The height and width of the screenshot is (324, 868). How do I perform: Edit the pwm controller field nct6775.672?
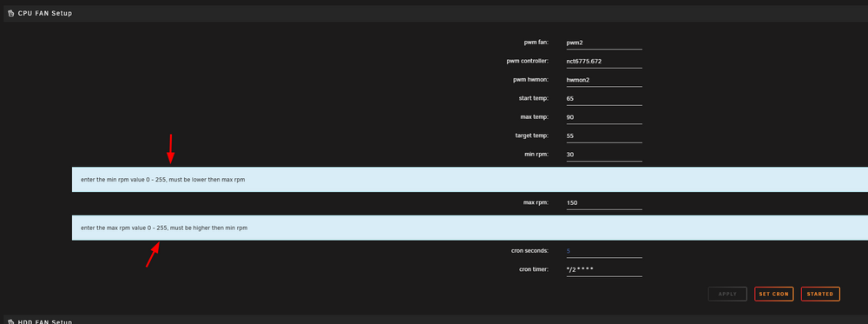point(604,62)
